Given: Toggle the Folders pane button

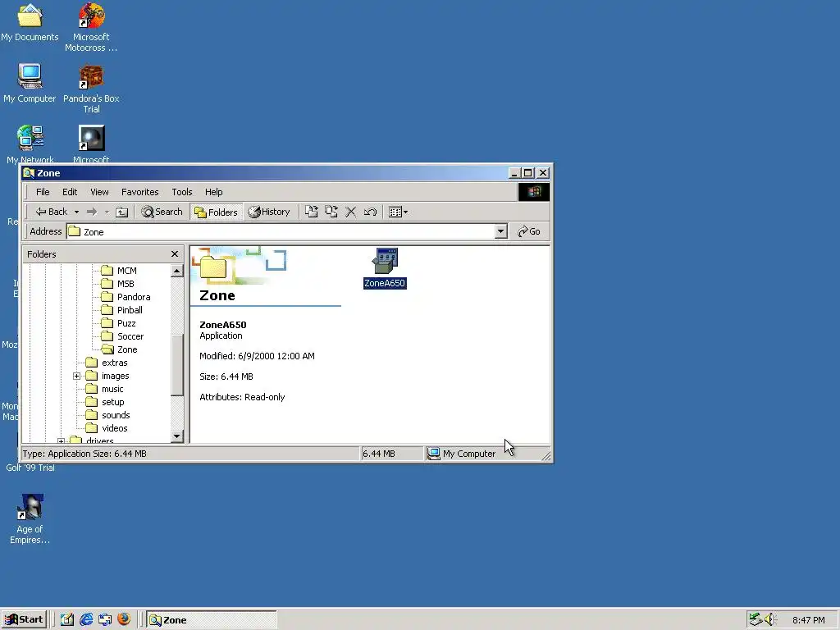Looking at the screenshot, I should tap(216, 212).
